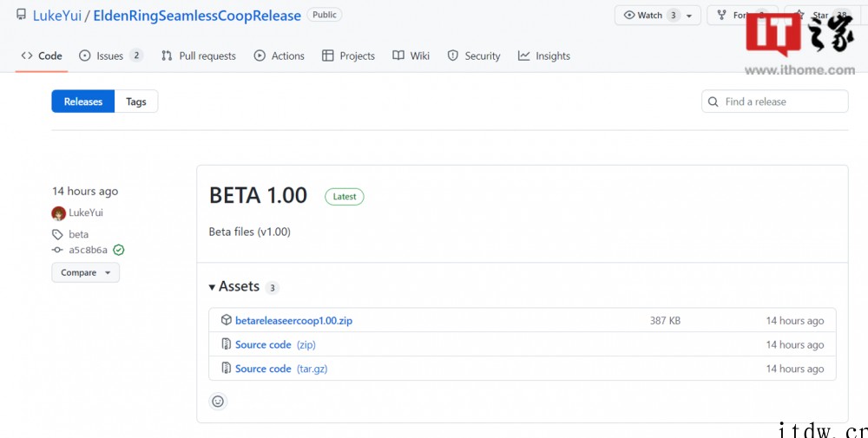Click the package icon beside betareleaseercoop1.00.zip
This screenshot has height=438, width=868.
(x=226, y=320)
